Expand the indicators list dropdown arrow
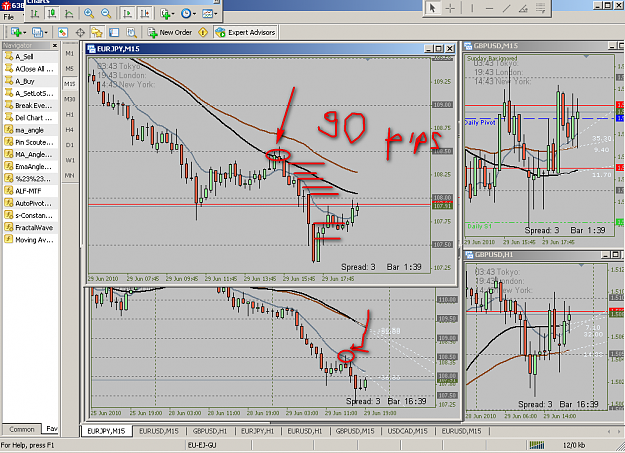Viewport: 625px width, 453px height. (173, 14)
